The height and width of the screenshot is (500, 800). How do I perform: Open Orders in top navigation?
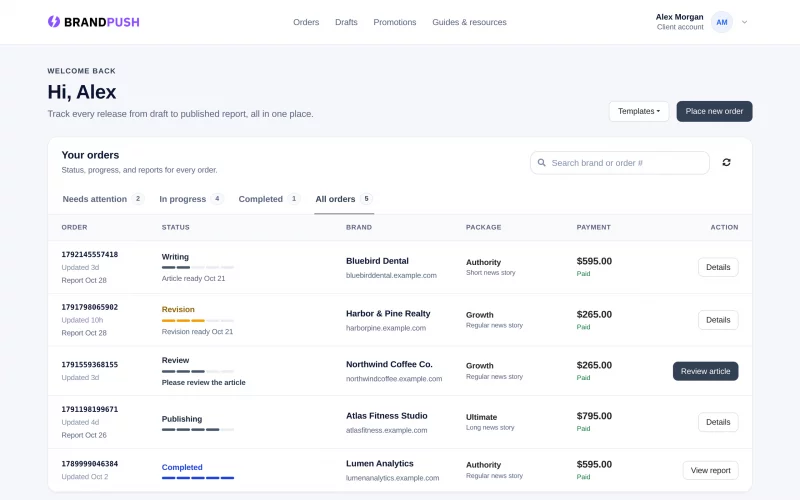click(x=306, y=22)
